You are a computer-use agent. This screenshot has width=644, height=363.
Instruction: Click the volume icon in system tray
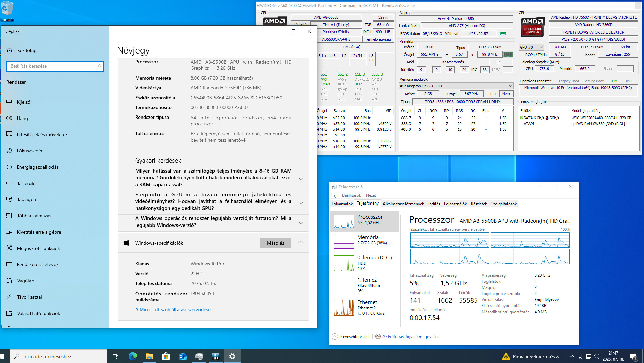(597, 356)
